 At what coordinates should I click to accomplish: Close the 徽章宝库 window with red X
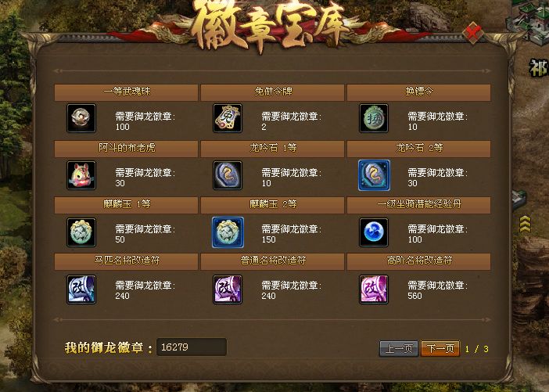coord(473,34)
